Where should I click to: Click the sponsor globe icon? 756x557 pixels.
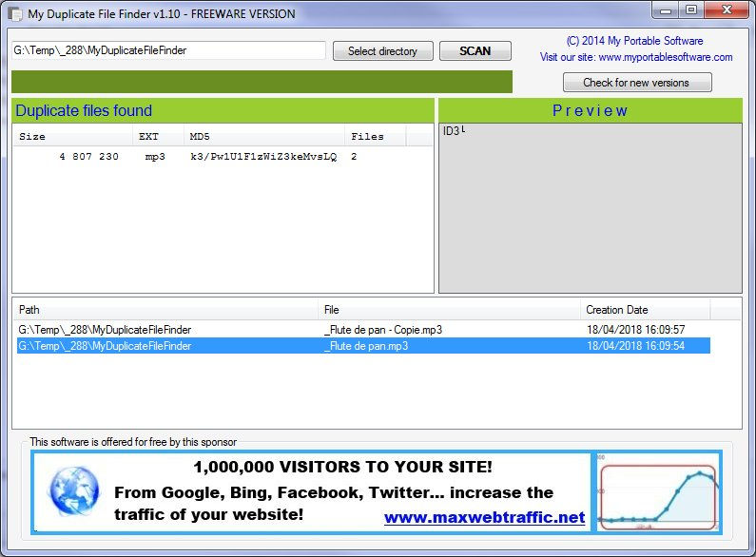75,490
